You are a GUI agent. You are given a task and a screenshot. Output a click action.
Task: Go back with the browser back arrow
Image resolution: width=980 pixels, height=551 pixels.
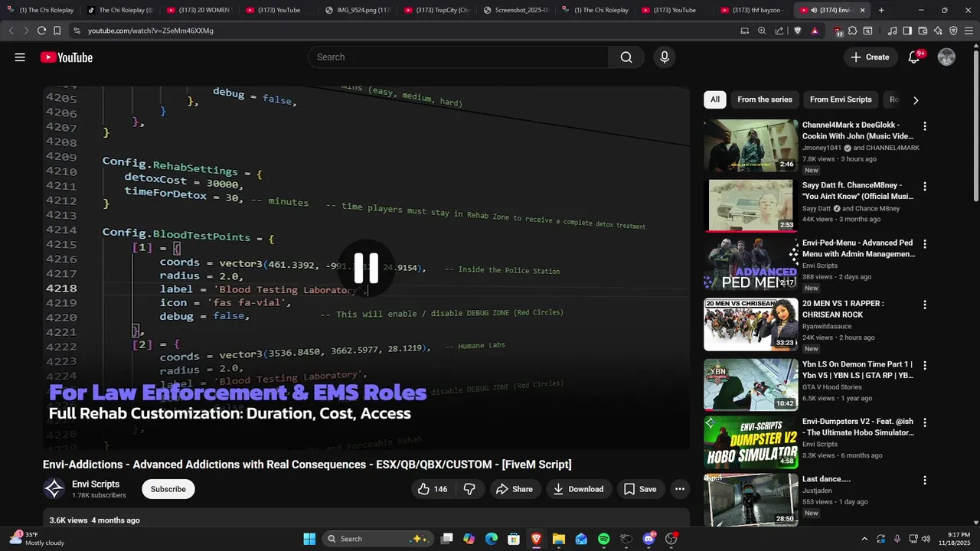point(11,31)
